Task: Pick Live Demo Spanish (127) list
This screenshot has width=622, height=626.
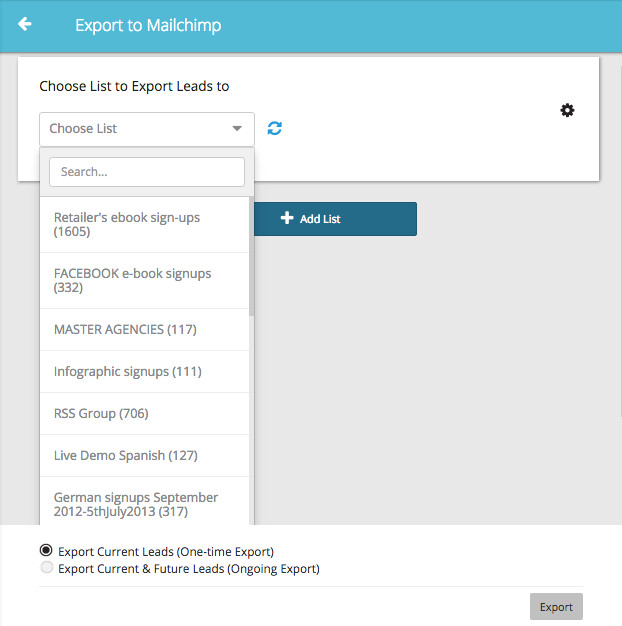Action: 145,456
